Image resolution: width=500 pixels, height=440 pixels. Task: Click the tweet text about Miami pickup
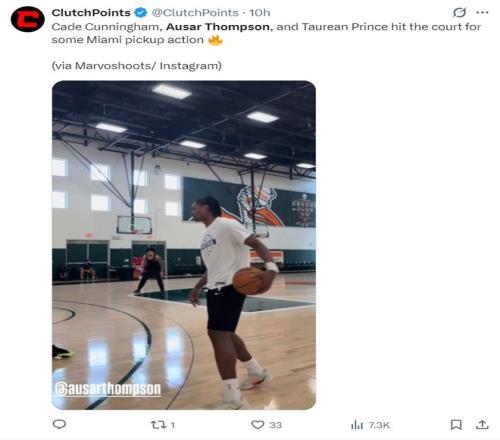coord(266,33)
